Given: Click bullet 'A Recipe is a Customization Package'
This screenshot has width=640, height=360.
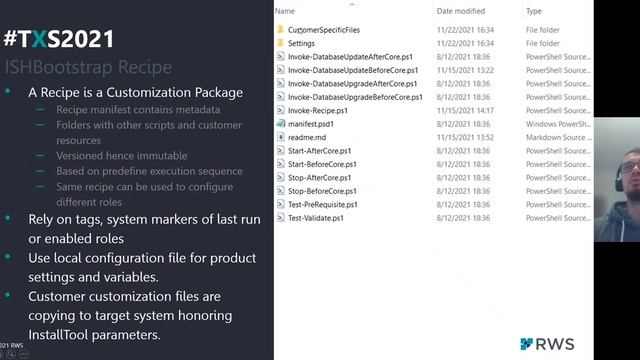Looking at the screenshot, I should tap(136, 93).
